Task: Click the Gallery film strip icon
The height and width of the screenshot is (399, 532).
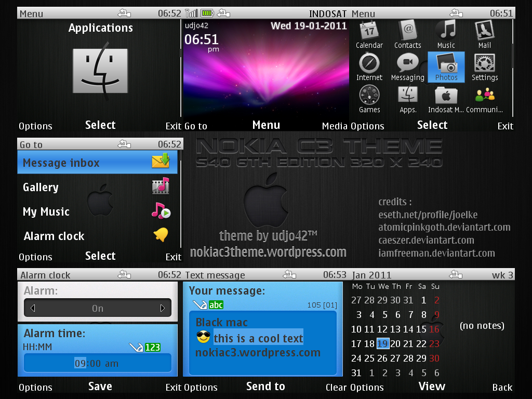Action: pos(161,186)
